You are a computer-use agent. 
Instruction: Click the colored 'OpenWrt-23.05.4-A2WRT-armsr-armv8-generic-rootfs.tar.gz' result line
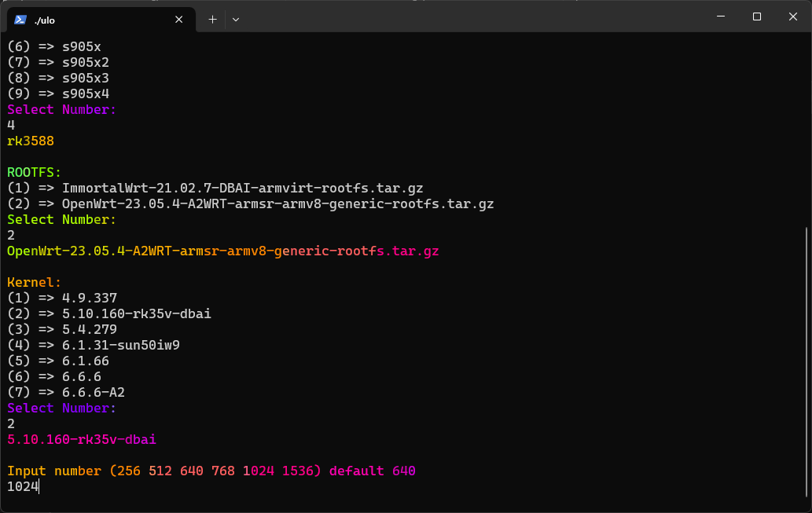[x=223, y=251]
